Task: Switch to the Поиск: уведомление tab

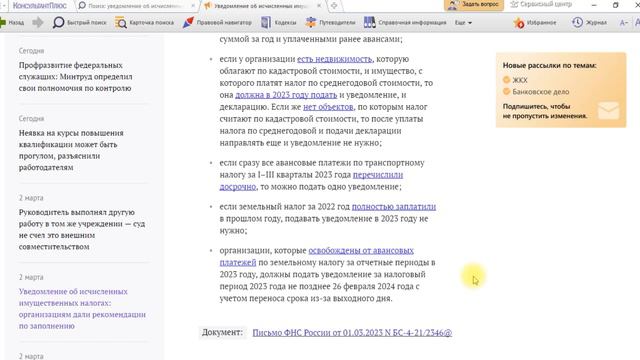Action: [134, 6]
